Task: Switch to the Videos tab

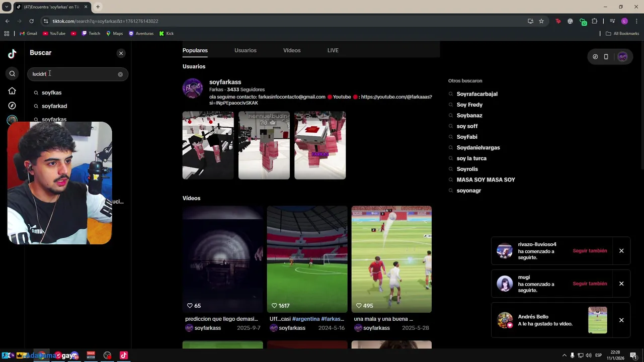Action: click(x=292, y=50)
